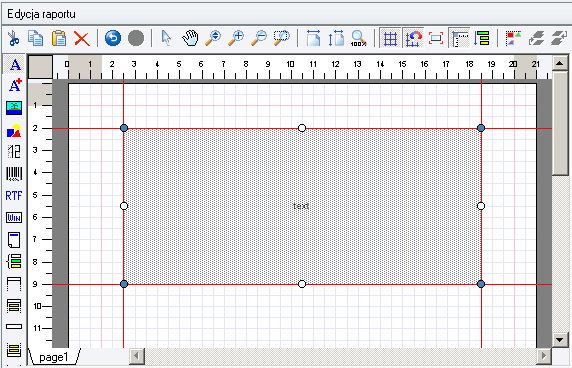Click the Copy icon in toolbar
This screenshot has width=572, height=368.
point(36,38)
